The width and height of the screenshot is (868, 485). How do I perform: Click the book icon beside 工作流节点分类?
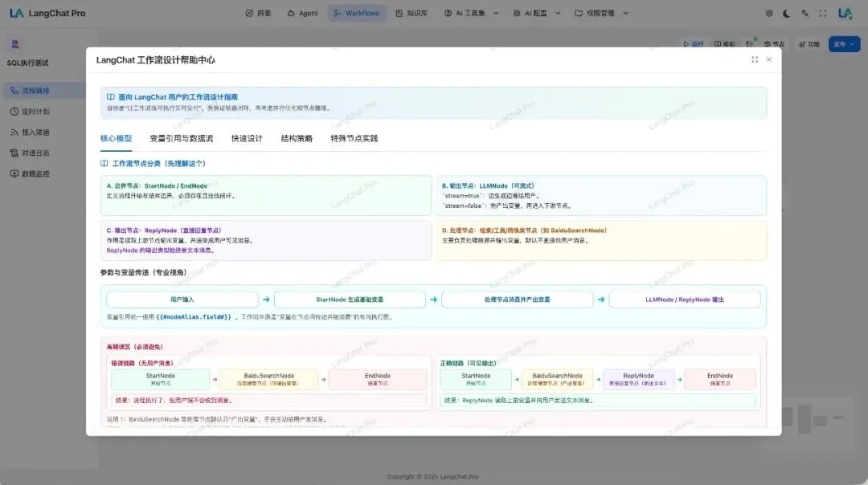pyautogui.click(x=104, y=163)
